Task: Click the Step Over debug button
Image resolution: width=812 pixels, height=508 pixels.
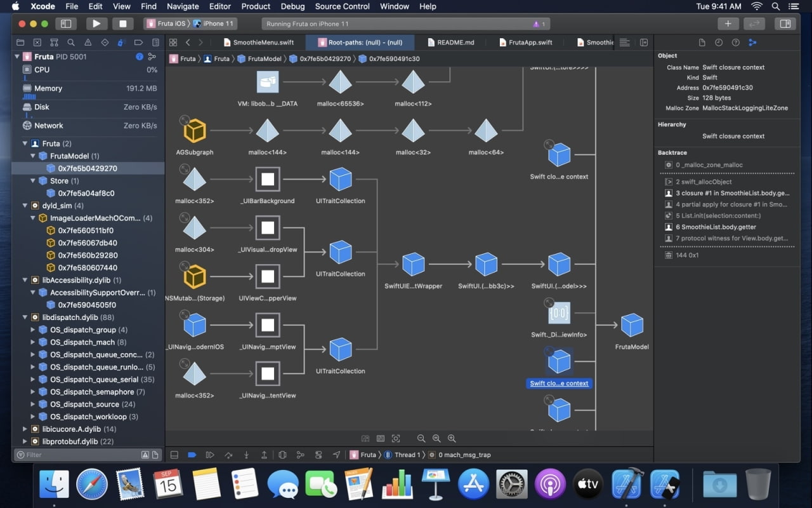Action: [228, 455]
